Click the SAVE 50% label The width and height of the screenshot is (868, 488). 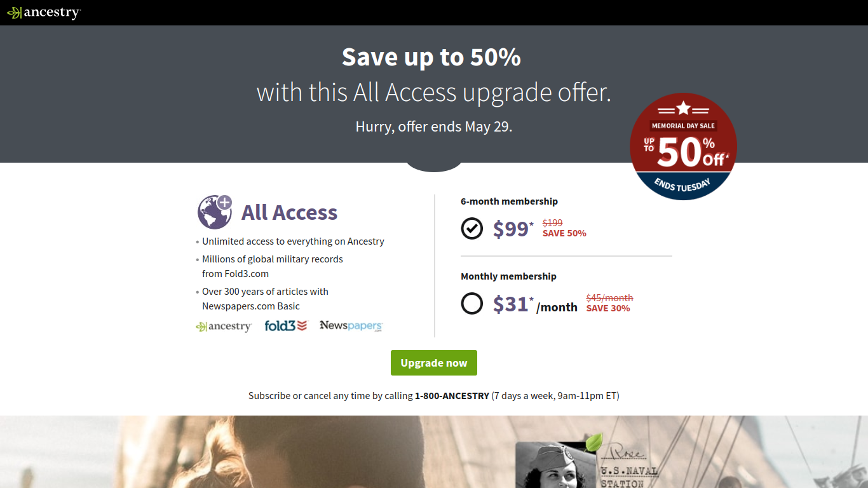pos(564,233)
